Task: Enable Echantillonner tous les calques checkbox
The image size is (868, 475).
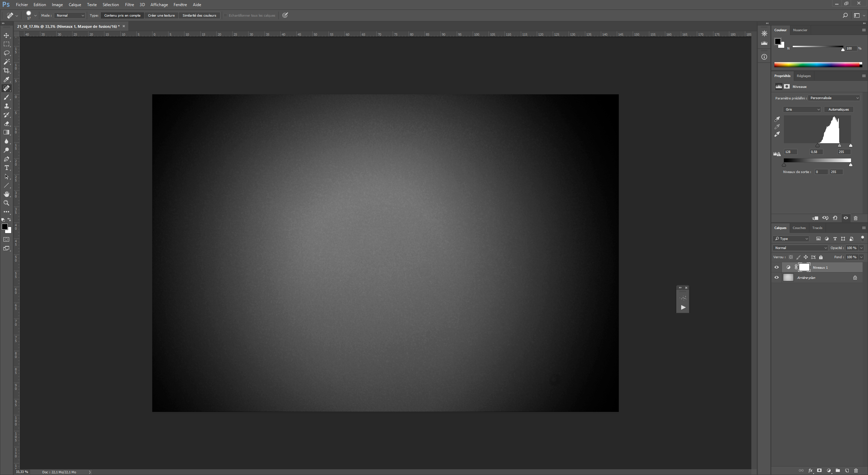Action: [x=225, y=15]
